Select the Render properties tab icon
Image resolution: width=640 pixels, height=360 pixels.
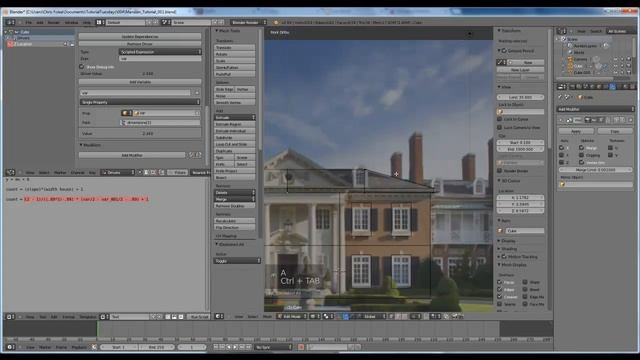572,87
